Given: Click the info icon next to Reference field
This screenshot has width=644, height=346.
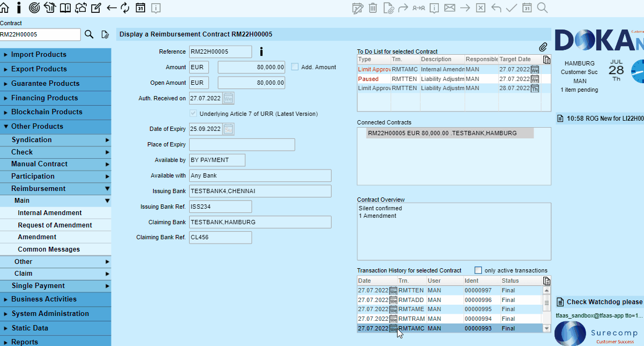Looking at the screenshot, I should (261, 52).
